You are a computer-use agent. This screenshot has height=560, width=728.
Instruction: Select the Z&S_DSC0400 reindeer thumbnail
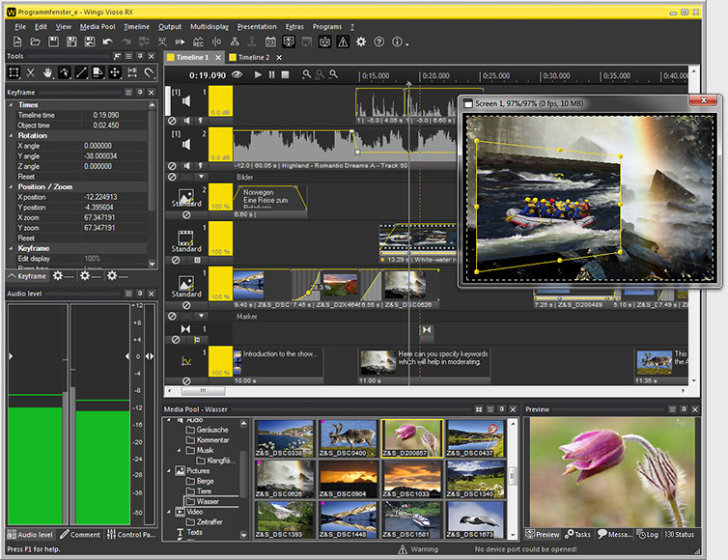[348, 437]
